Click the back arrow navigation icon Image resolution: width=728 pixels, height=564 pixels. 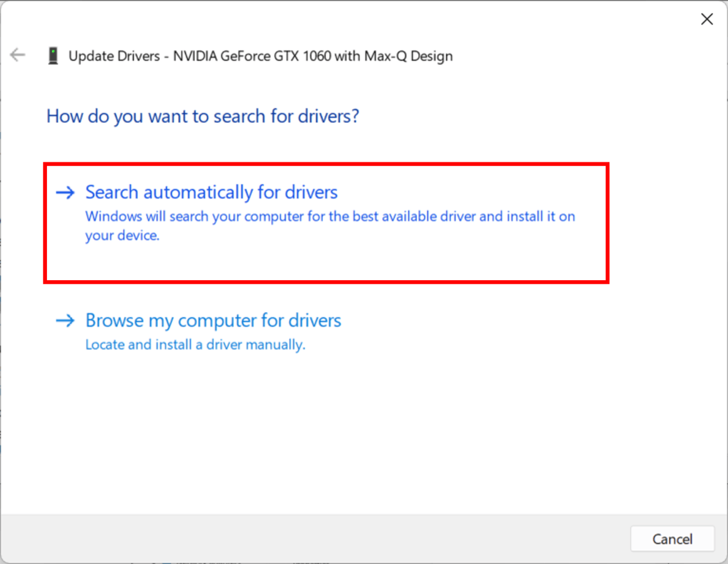point(17,55)
